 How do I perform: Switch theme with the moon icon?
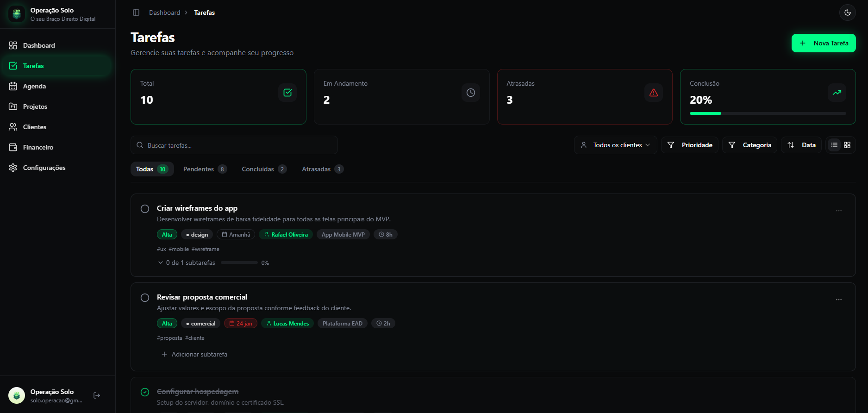[847, 13]
